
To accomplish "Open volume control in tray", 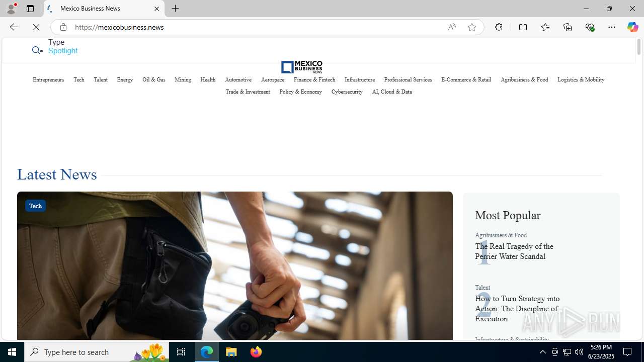I will pyautogui.click(x=579, y=352).
